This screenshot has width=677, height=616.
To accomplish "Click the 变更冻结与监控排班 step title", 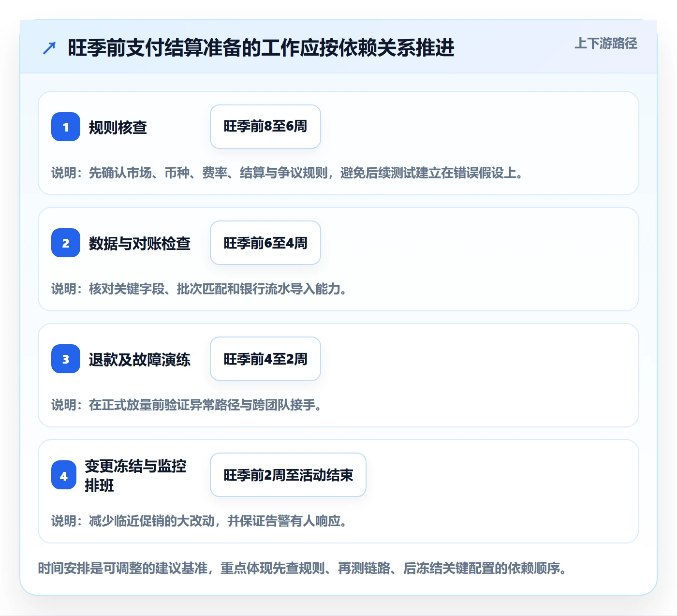I will tap(135, 475).
